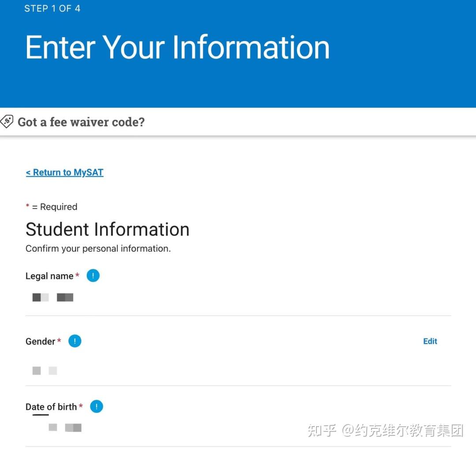Click the blue exclamation icon beside Legal name

[93, 275]
